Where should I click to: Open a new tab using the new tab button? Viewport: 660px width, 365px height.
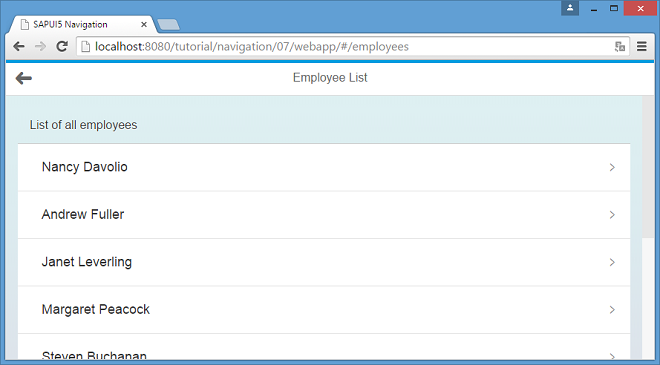pyautogui.click(x=168, y=25)
